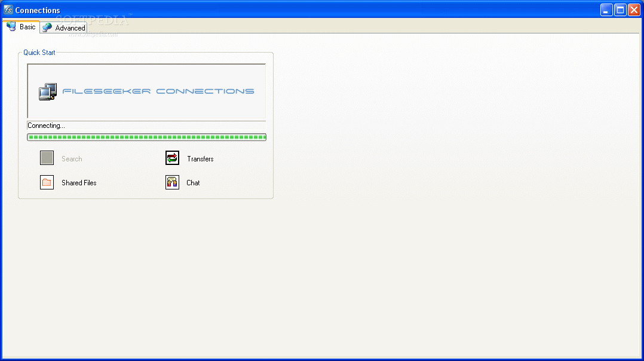Click the grayed-out Search icon
This screenshot has height=361, width=644.
pos(47,158)
